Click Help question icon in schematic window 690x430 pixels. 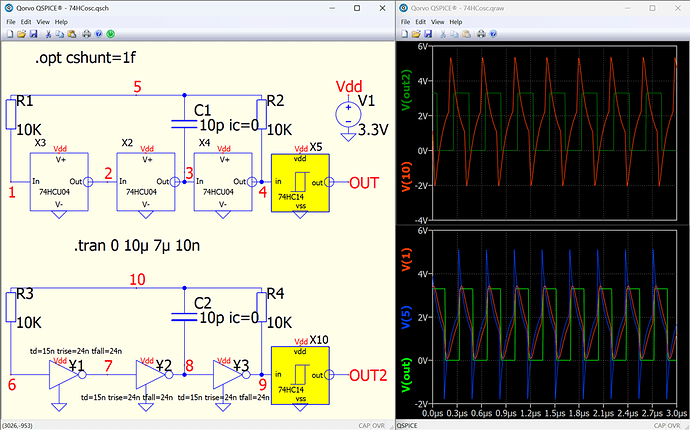99,34
